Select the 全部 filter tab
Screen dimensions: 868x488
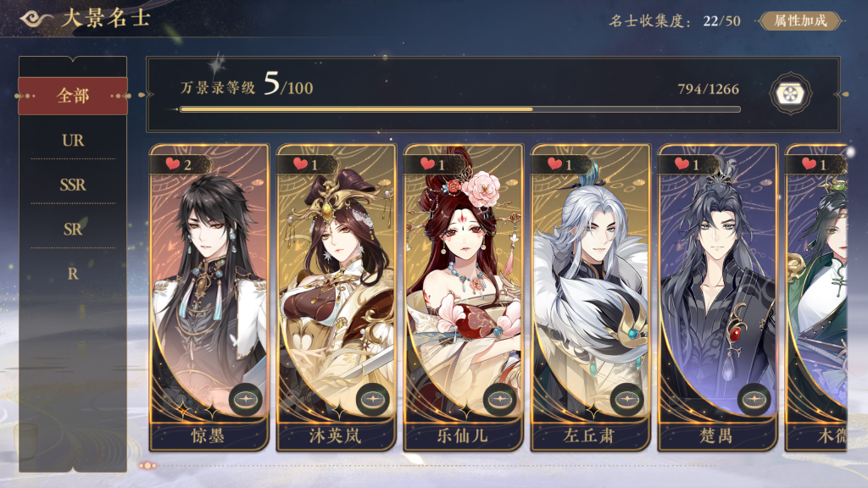click(73, 96)
